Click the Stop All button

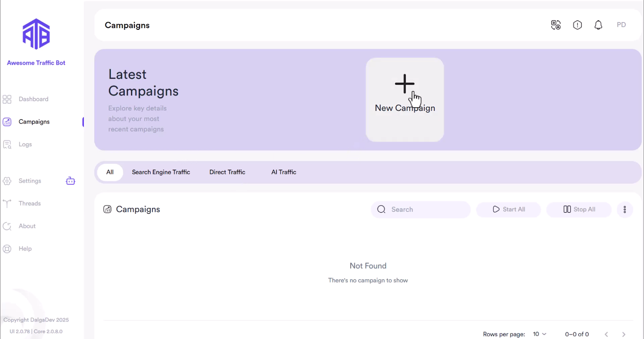point(579,209)
